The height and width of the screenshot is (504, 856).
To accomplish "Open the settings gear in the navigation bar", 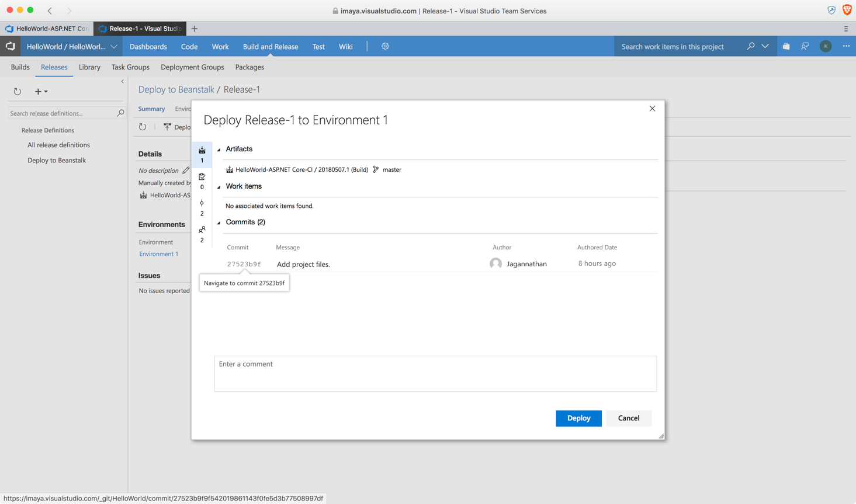I will coord(385,46).
